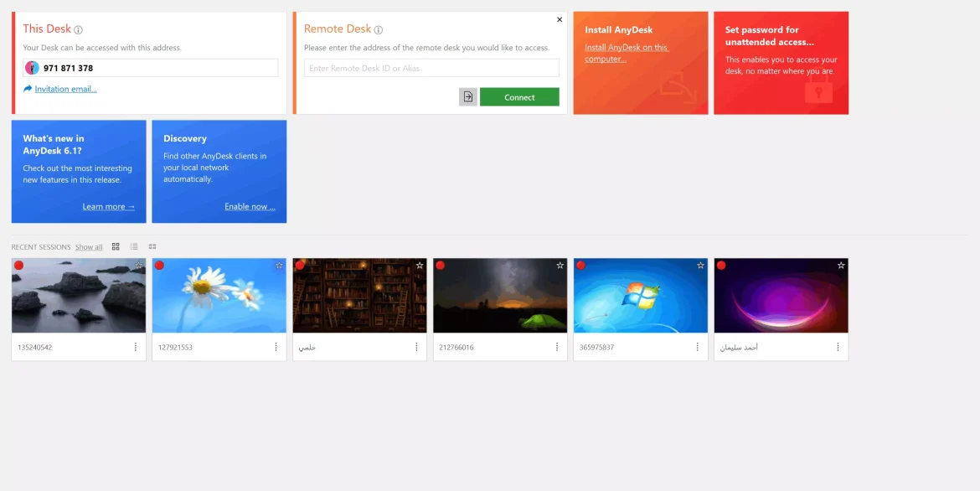This screenshot has width=980, height=491.
Task: Favorite session 135240542 with the star
Action: (x=139, y=266)
